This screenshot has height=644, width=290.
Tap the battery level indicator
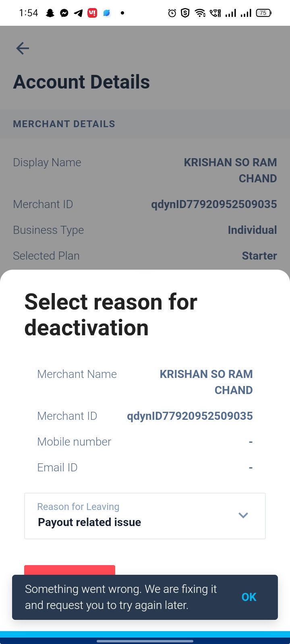click(x=263, y=13)
